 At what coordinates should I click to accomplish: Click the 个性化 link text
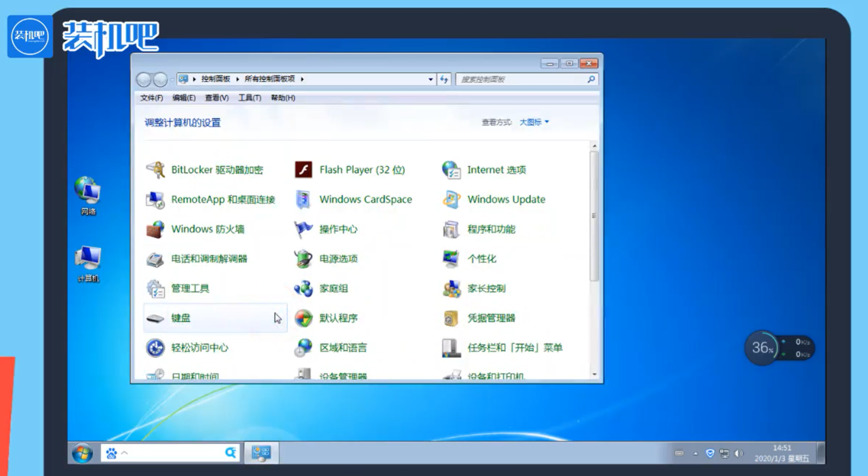point(482,258)
